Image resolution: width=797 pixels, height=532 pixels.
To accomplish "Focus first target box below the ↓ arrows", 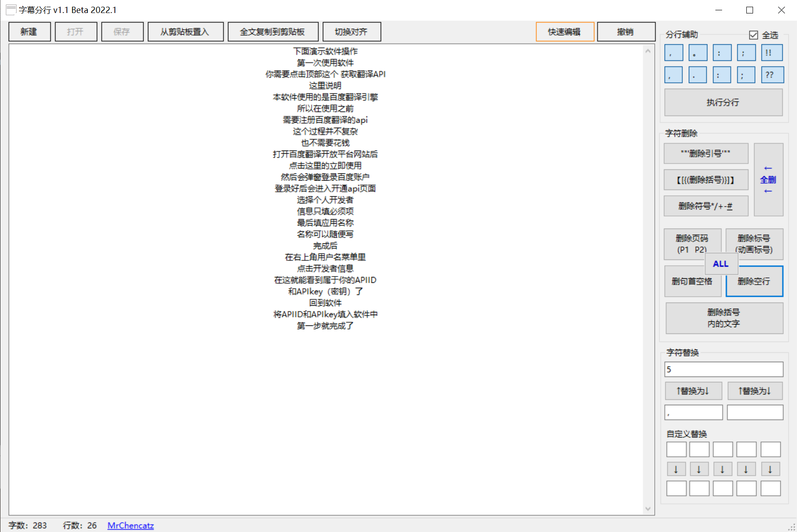I will click(x=676, y=489).
